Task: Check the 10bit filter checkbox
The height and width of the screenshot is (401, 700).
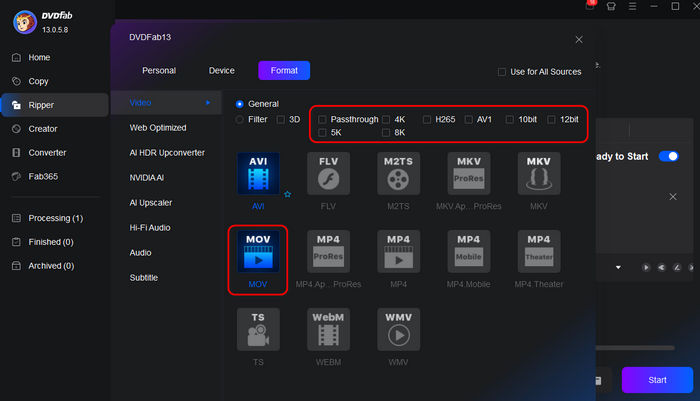Action: pos(509,120)
